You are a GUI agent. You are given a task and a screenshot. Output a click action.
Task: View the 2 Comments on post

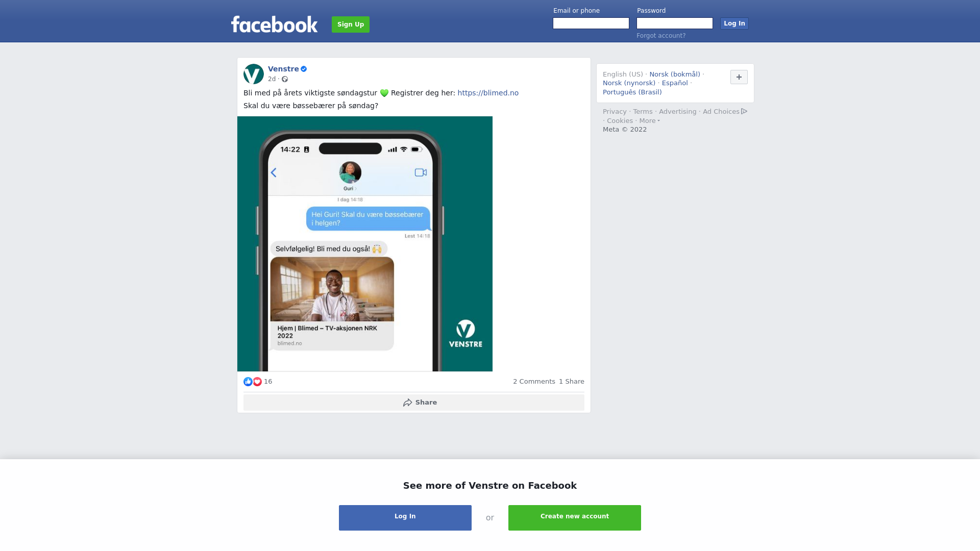click(534, 382)
